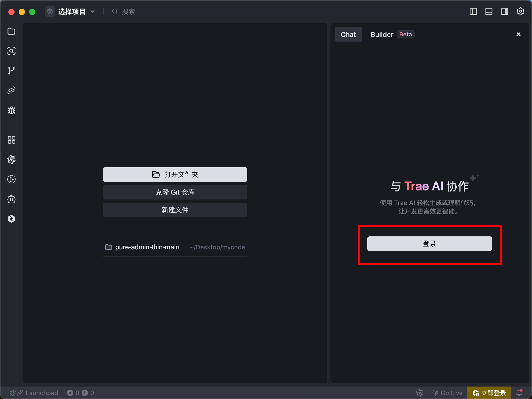Open the Extensions grid icon
Screen dimensions: 532x399
(11, 140)
